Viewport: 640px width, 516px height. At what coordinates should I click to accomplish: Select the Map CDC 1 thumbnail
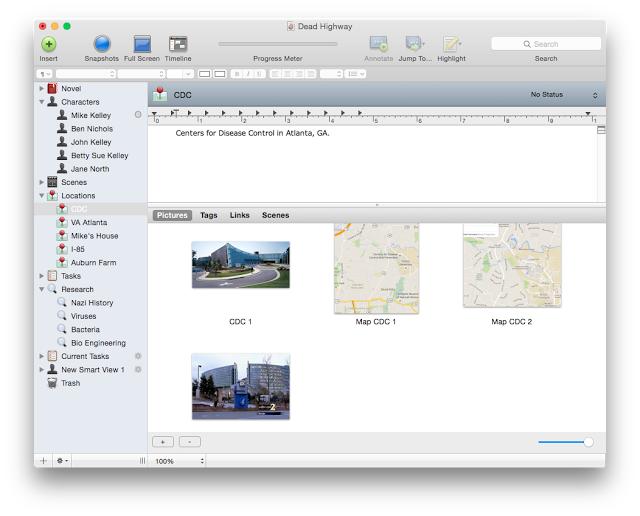[376, 268]
